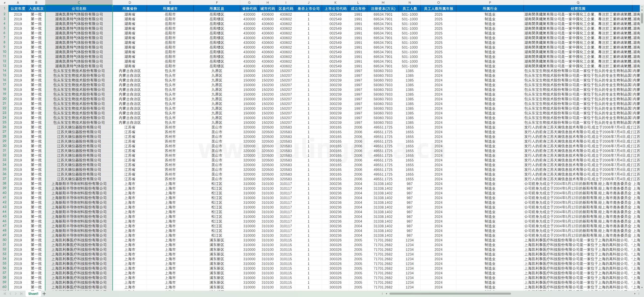Select column J header

coord(309,3)
